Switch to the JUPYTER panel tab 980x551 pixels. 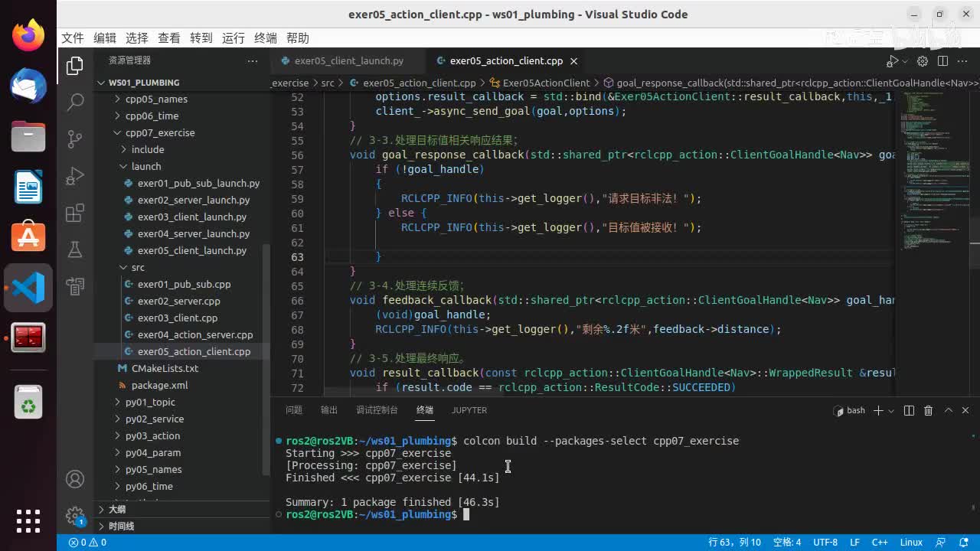[469, 410]
